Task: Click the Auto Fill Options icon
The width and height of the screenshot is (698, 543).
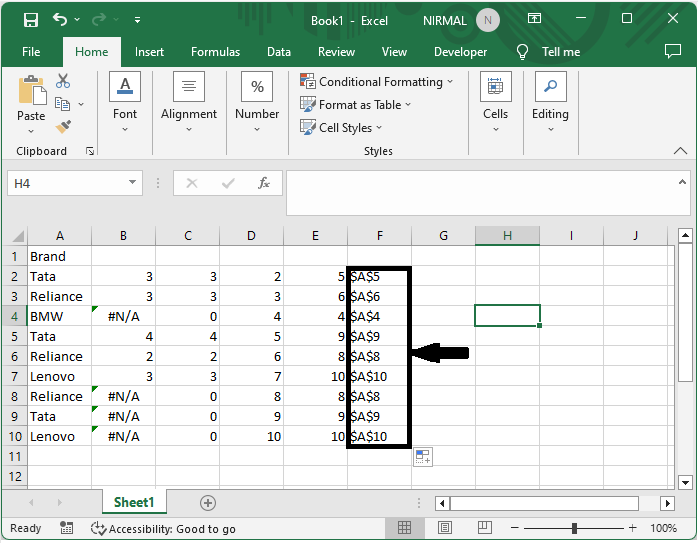Action: (423, 457)
